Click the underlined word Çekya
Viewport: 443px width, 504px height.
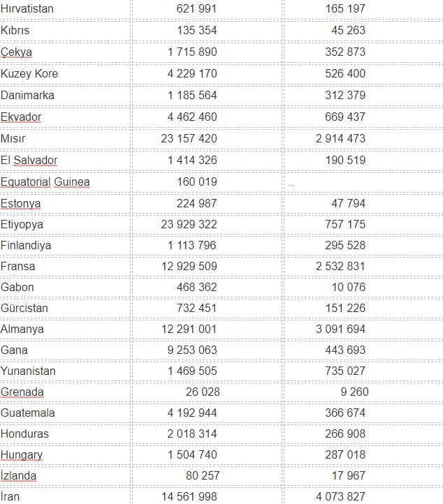(16, 52)
